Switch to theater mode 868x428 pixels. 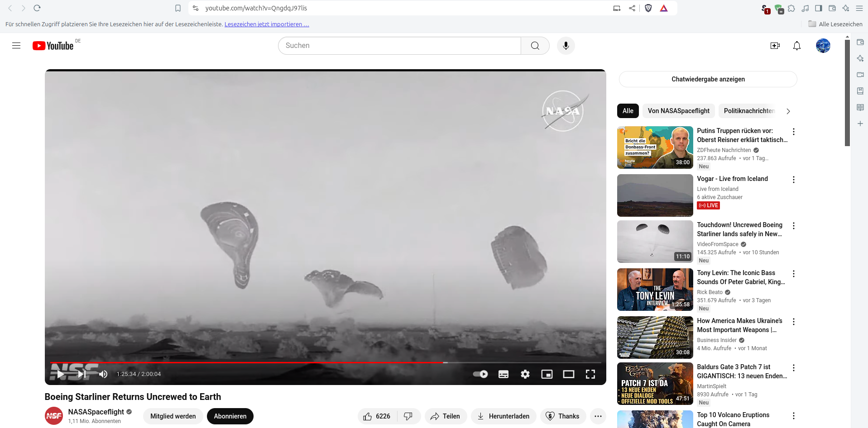(x=569, y=374)
